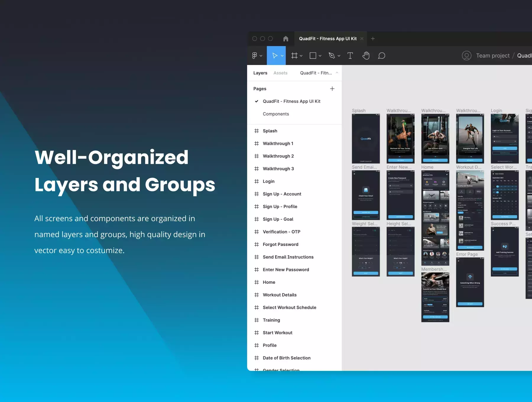Select the Comment tool
This screenshot has width=532, height=402.
coord(382,56)
